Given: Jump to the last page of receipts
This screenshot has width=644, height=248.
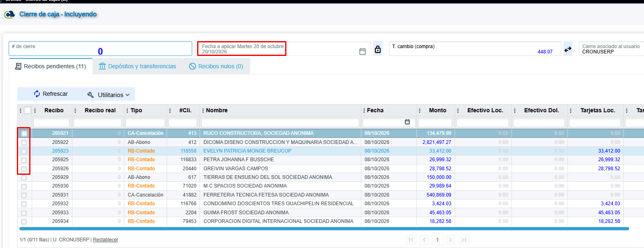Looking at the screenshot, I should coord(463,240).
